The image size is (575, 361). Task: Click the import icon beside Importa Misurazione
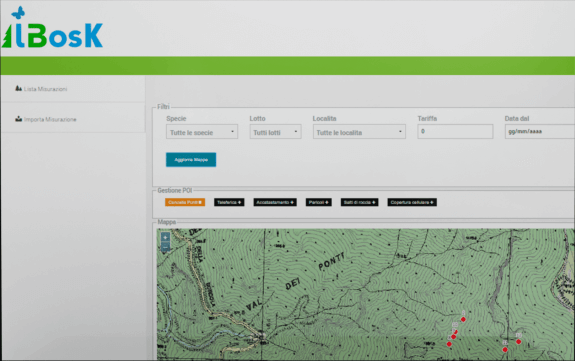point(18,119)
